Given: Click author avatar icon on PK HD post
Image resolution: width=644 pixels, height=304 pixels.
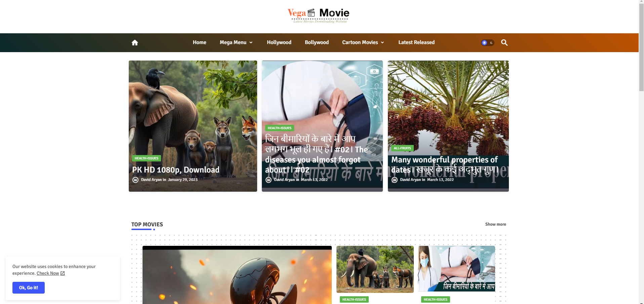Looking at the screenshot, I should pos(135,180).
